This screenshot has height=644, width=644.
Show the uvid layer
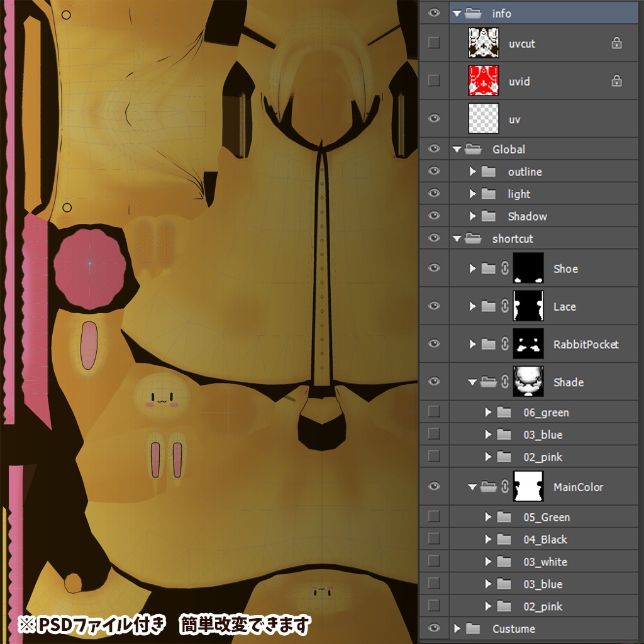(x=434, y=80)
